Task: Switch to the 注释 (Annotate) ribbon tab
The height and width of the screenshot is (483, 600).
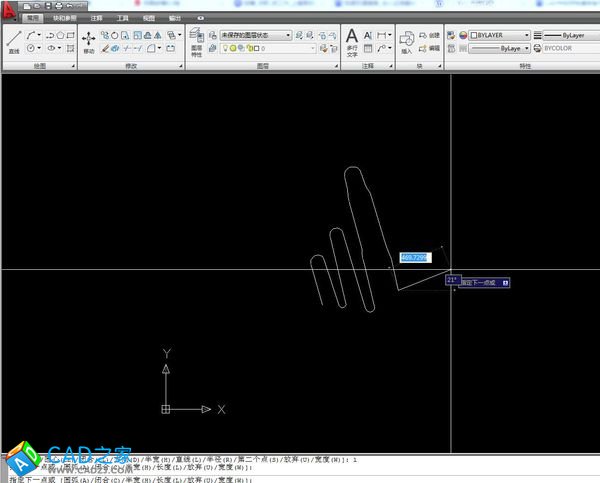Action: pyautogui.click(x=96, y=18)
